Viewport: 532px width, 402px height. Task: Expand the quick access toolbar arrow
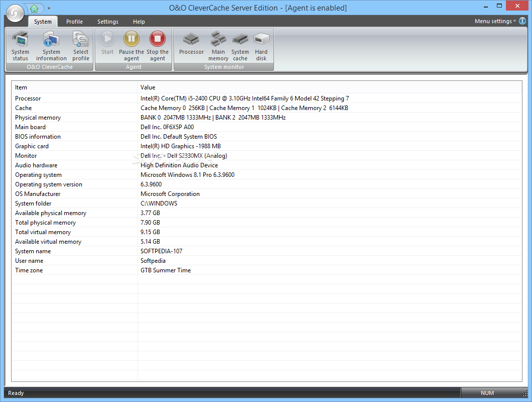(x=49, y=8)
